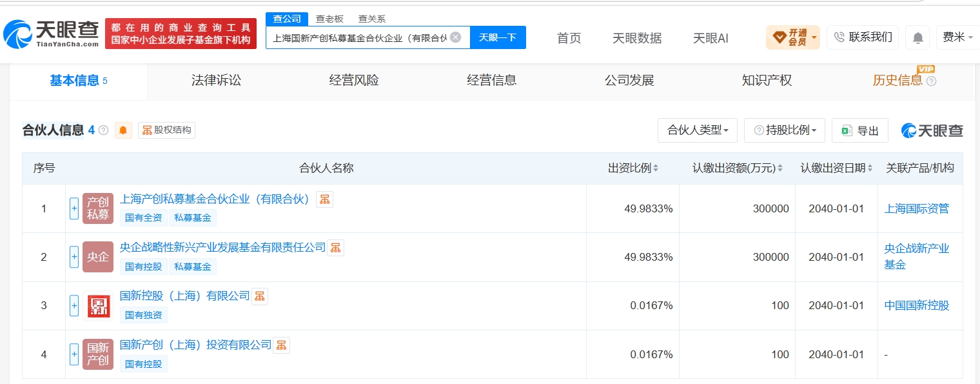980x384 pixels.
Task: Open 上海产创私募基金合伙企业（有限合伙） link
Action: [x=215, y=199]
